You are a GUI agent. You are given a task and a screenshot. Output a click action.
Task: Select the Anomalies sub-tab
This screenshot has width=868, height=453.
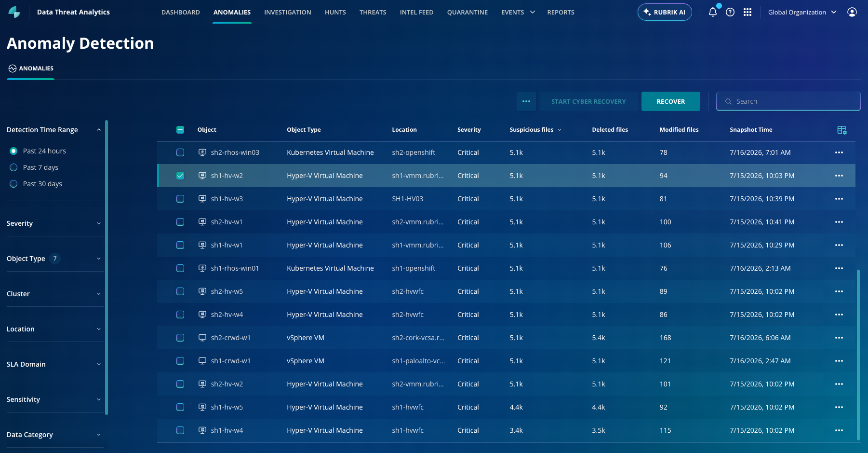(31, 69)
